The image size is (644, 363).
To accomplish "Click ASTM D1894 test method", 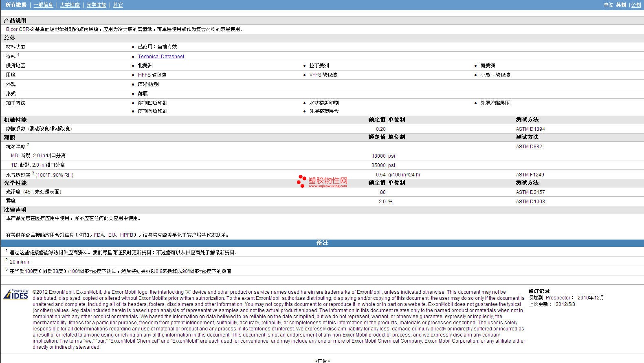I will [x=530, y=129].
